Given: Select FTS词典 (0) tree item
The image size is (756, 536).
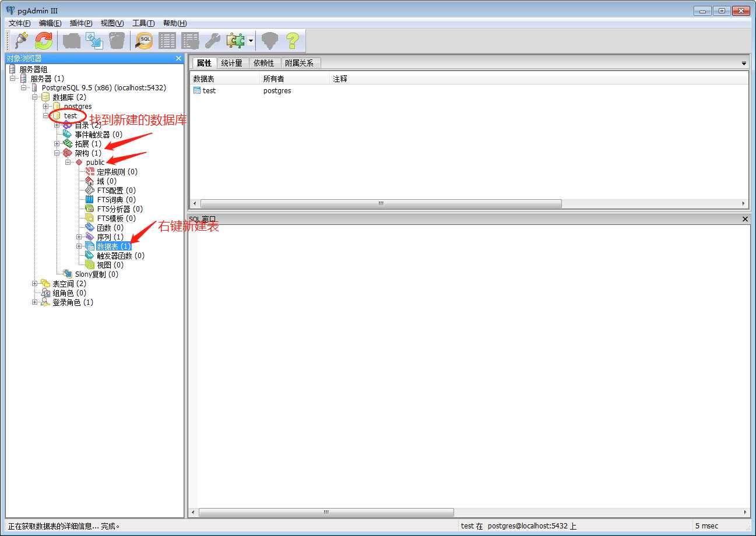Looking at the screenshot, I should tap(116, 200).
